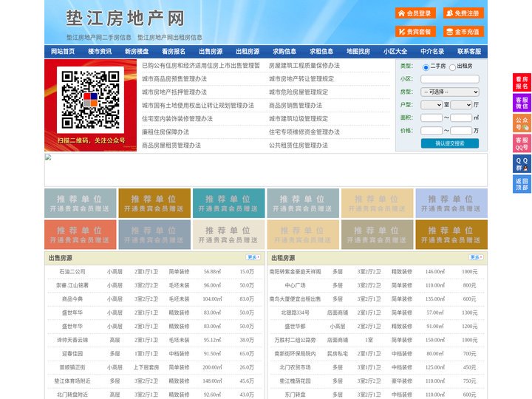Open 房屋建筑工程质量保修办法 link

click(304, 66)
